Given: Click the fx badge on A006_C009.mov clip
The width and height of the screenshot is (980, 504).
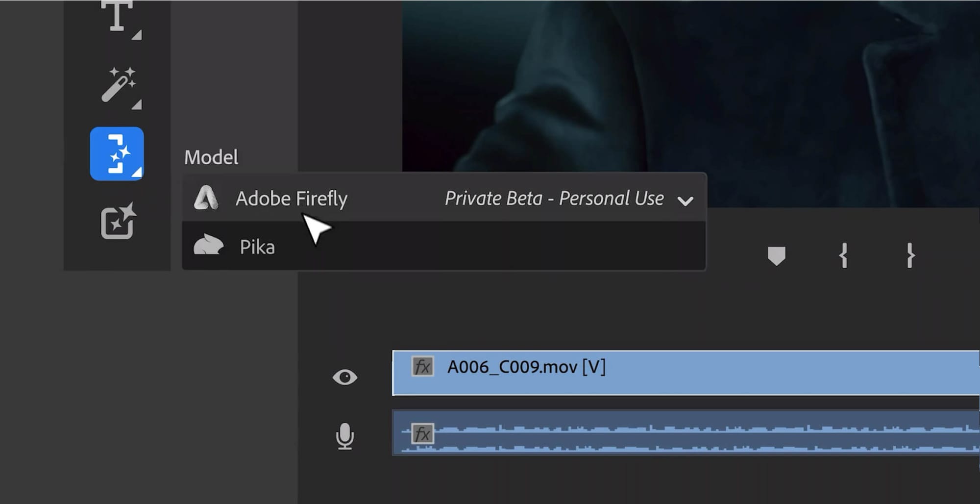Looking at the screenshot, I should [x=422, y=366].
